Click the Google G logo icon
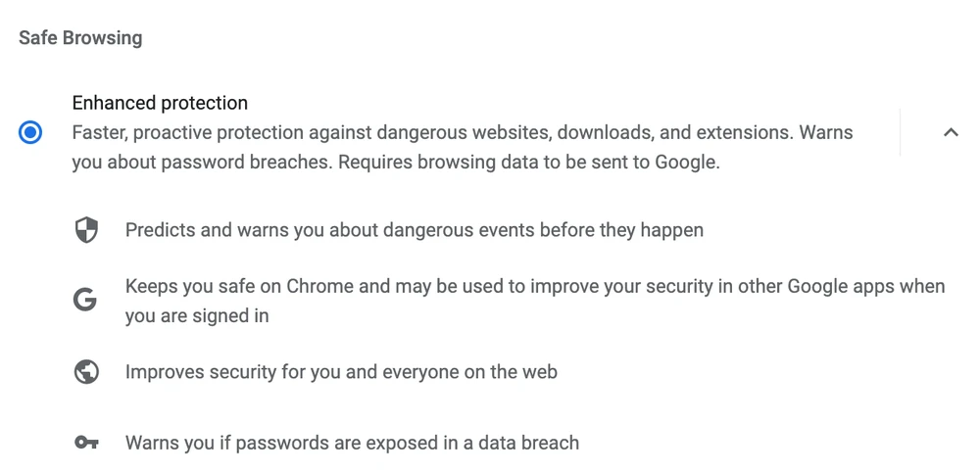 (x=86, y=300)
